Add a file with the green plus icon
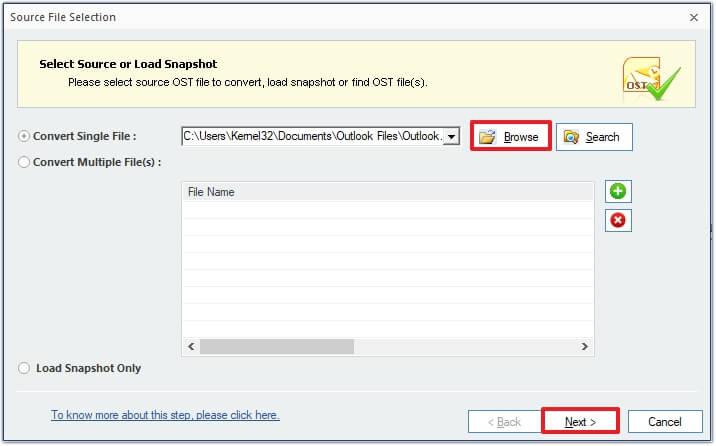This screenshot has width=716, height=446. [x=618, y=191]
